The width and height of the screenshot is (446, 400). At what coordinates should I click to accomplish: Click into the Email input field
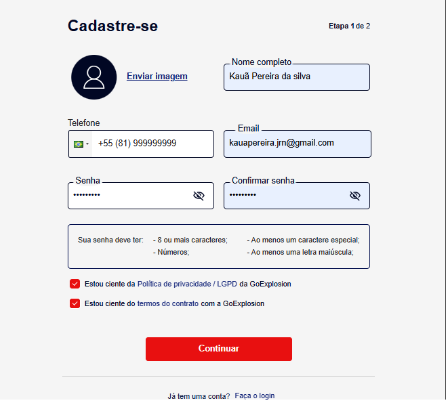[x=297, y=144]
